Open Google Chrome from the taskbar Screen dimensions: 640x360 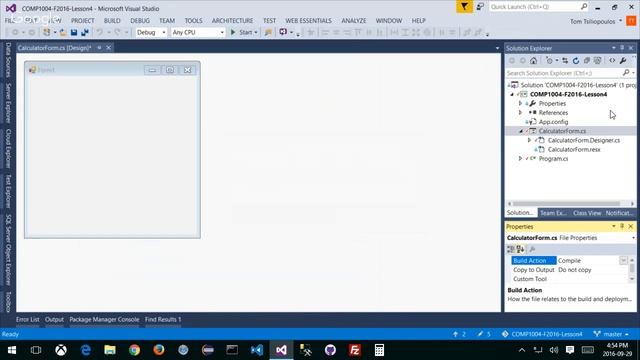pos(134,350)
